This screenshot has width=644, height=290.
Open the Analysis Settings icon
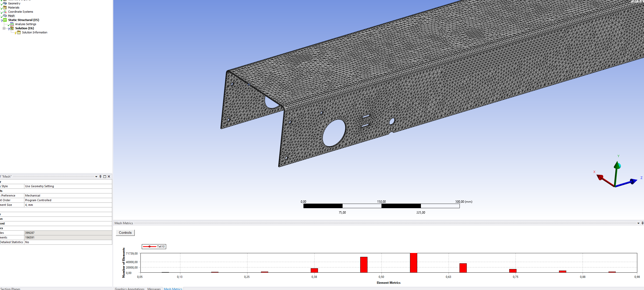(12, 24)
